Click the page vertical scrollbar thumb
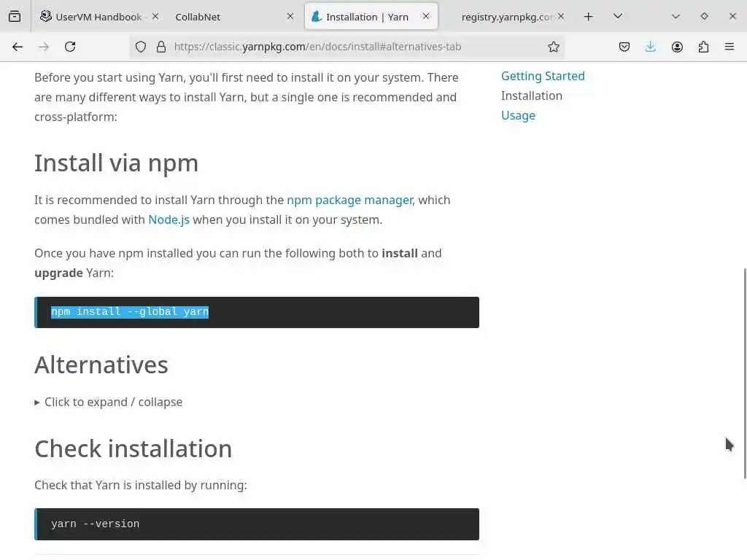 point(745,374)
